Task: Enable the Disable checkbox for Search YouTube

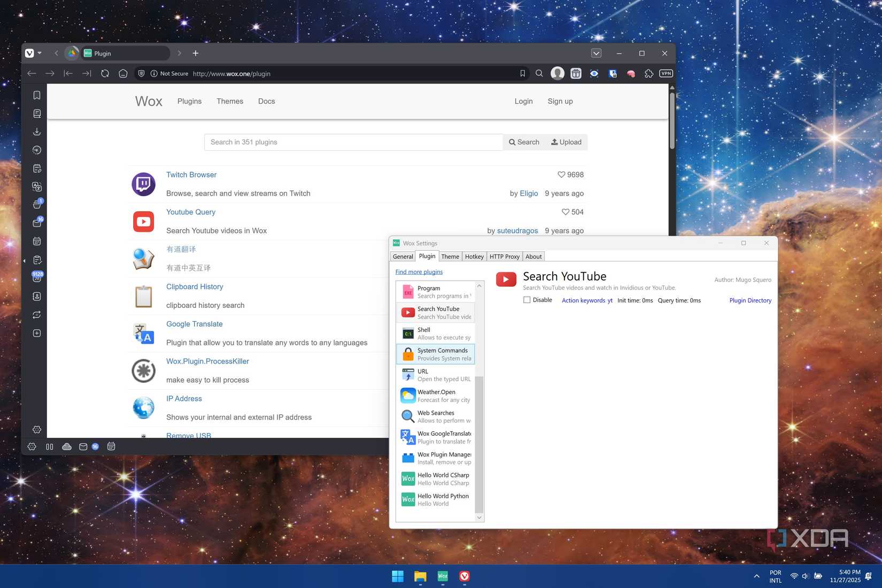Action: pos(527,300)
